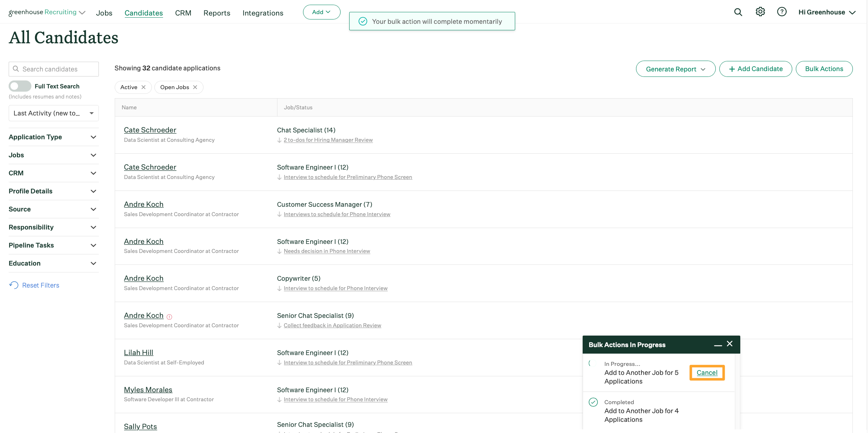Open the Add dropdown in top nav
The height and width of the screenshot is (433, 868).
click(321, 12)
